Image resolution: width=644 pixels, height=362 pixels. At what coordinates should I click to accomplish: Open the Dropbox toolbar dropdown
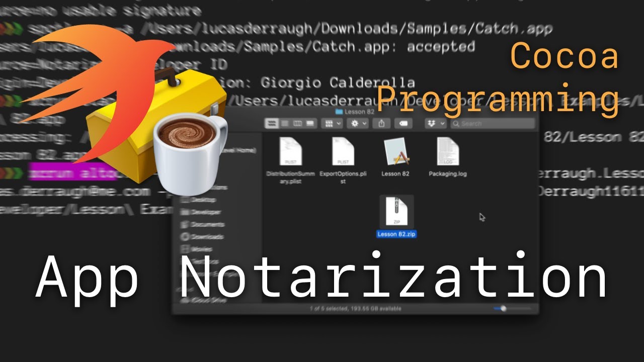click(x=435, y=123)
